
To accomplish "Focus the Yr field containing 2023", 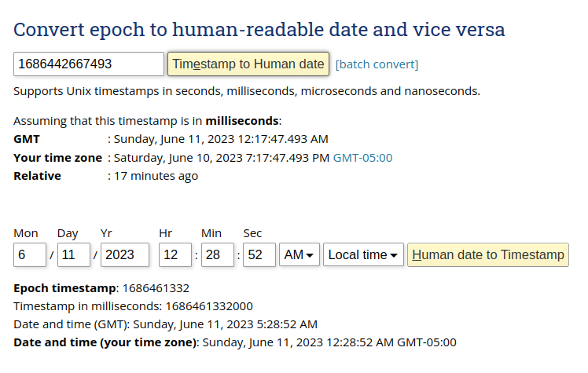I will point(125,254).
